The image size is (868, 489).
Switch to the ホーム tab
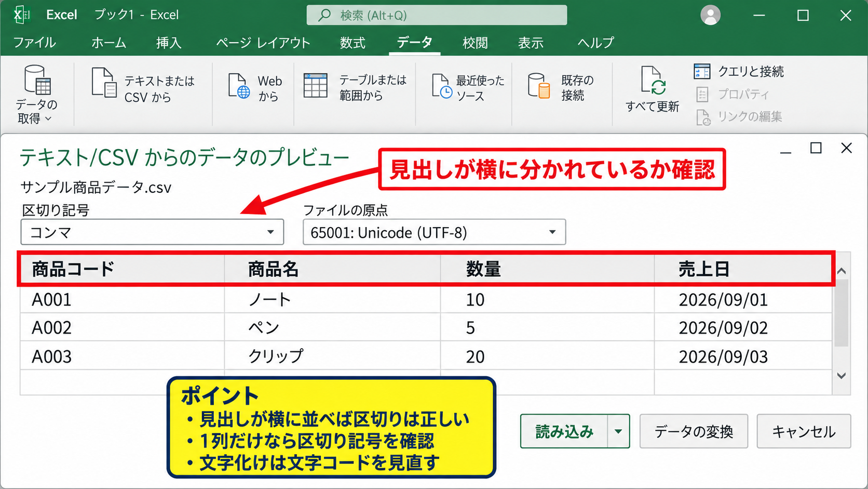[108, 43]
